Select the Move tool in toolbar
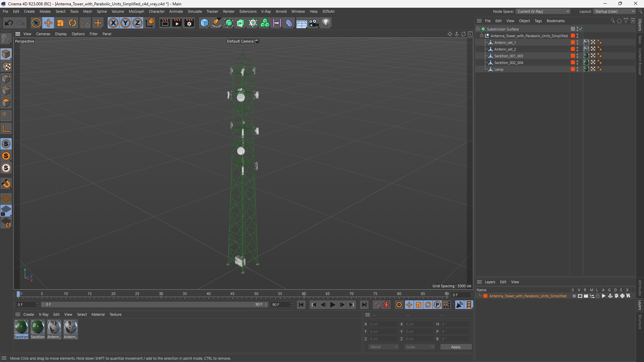This screenshot has width=644, height=362. coord(48,23)
